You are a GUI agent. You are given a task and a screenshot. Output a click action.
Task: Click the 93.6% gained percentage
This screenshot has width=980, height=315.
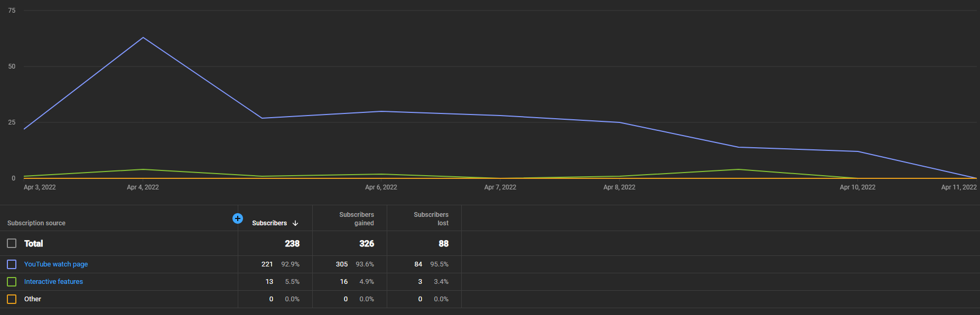(x=365, y=264)
